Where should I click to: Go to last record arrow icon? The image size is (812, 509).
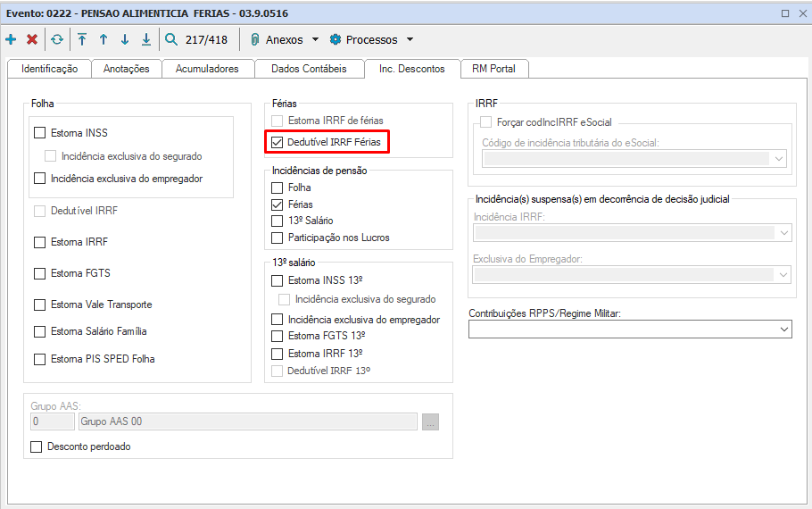click(146, 39)
